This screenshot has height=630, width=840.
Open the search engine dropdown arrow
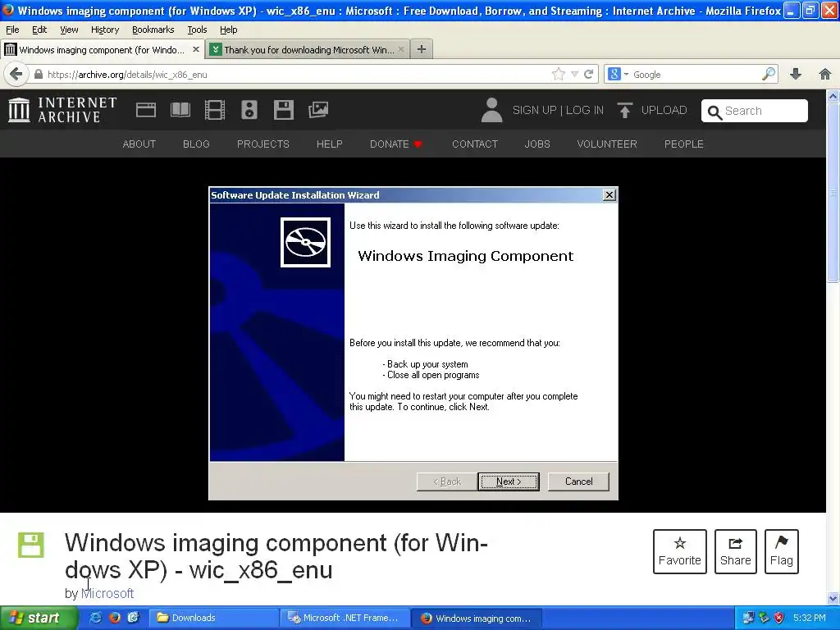(626, 74)
